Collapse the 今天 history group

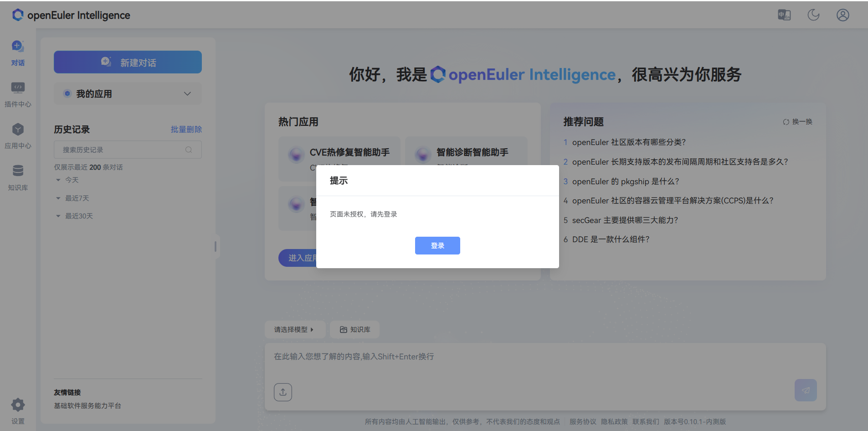pyautogui.click(x=58, y=180)
